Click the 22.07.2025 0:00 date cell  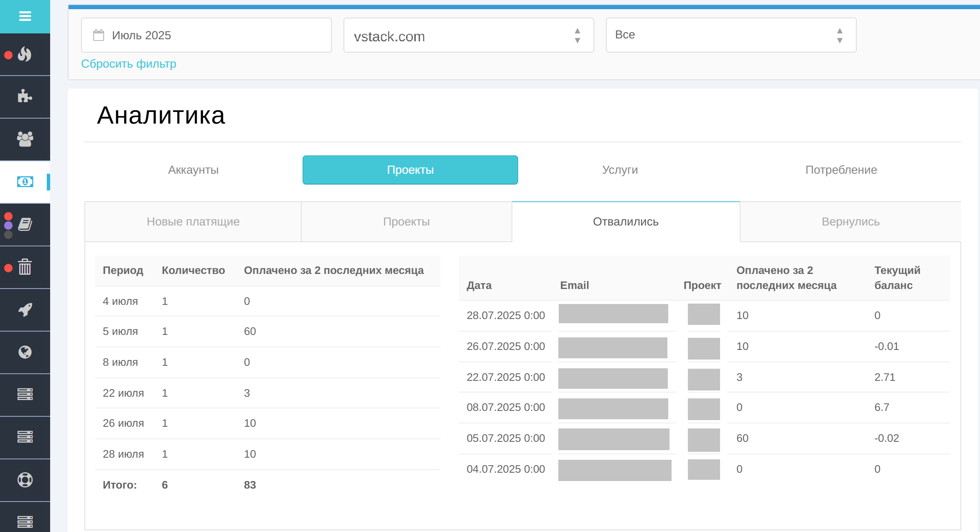(506, 377)
